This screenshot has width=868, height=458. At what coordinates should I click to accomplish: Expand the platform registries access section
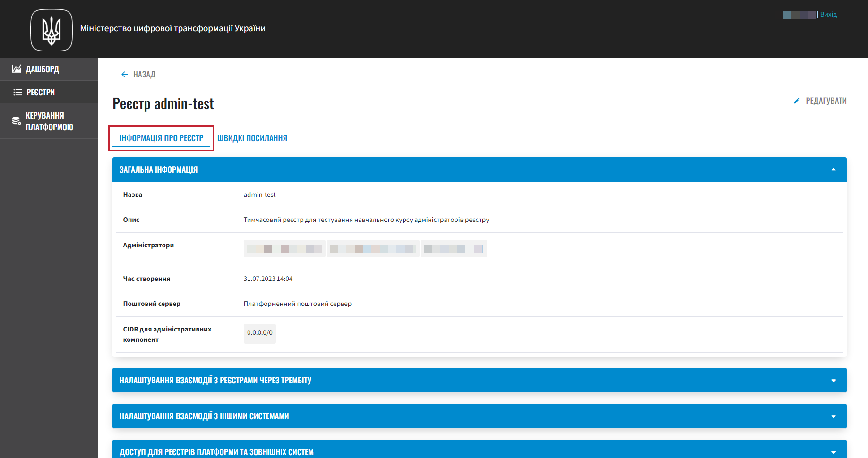point(833,452)
